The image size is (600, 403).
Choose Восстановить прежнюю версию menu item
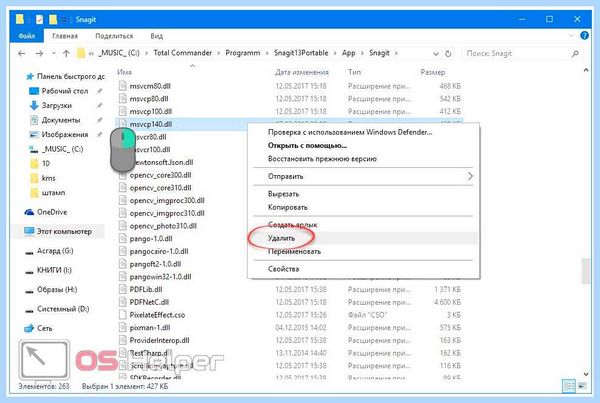click(363, 158)
